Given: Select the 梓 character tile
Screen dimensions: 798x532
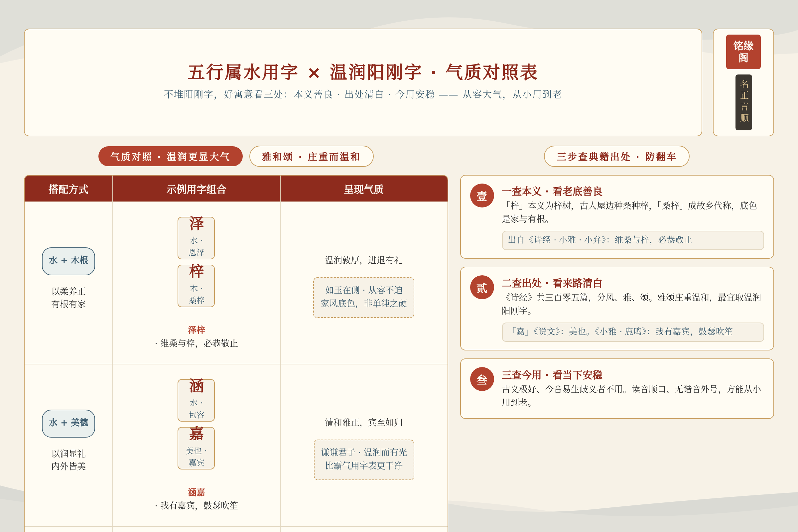Looking at the screenshot, I should point(196,286).
